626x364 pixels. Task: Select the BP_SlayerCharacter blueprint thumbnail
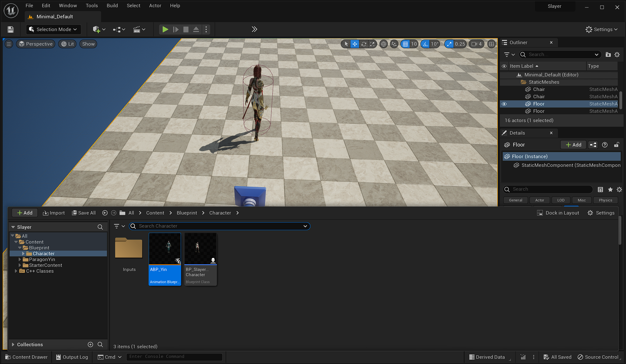(x=200, y=249)
